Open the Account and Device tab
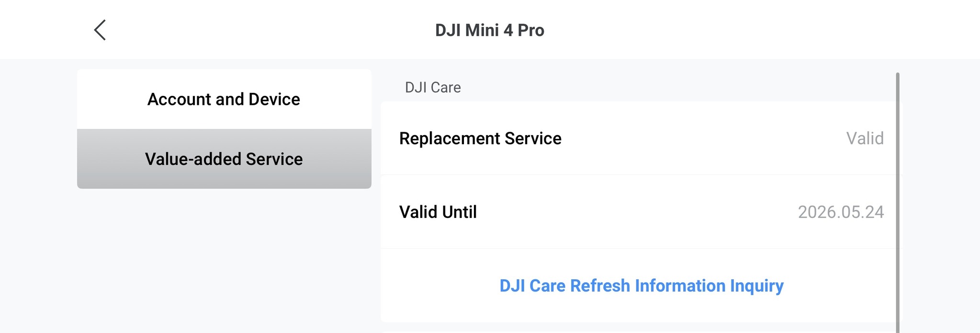The image size is (980, 333). 224,99
